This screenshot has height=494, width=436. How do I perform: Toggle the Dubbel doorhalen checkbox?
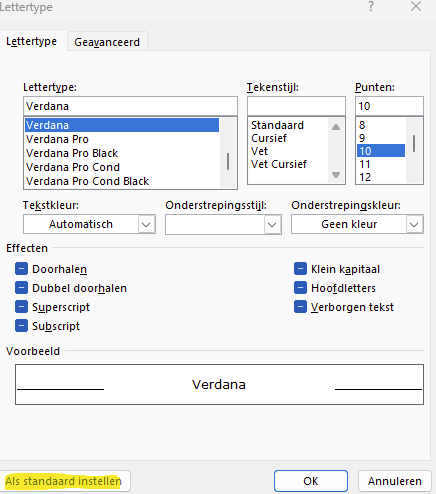[21, 288]
